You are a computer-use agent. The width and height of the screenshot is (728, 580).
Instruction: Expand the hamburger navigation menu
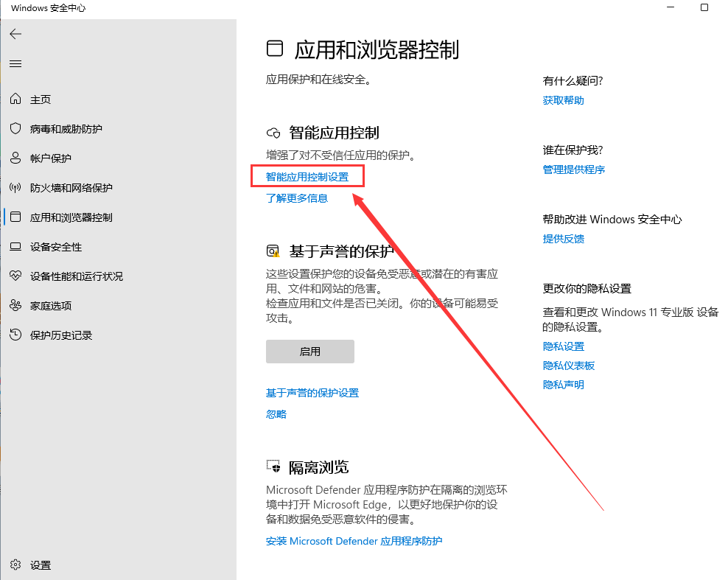tap(15, 64)
